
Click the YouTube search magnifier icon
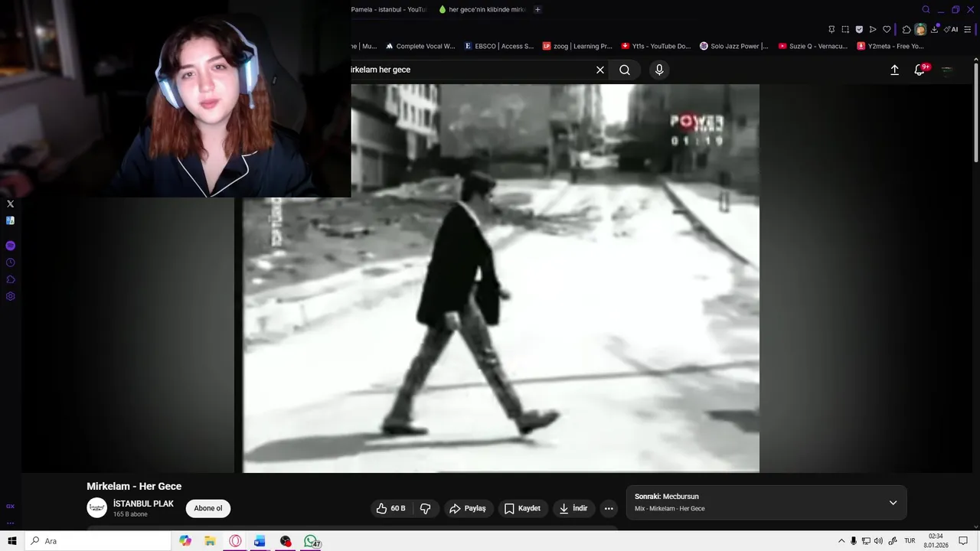(625, 70)
